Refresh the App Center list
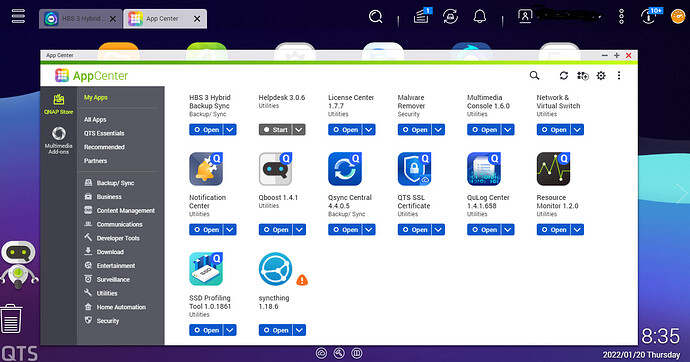The width and height of the screenshot is (690, 362). point(564,76)
